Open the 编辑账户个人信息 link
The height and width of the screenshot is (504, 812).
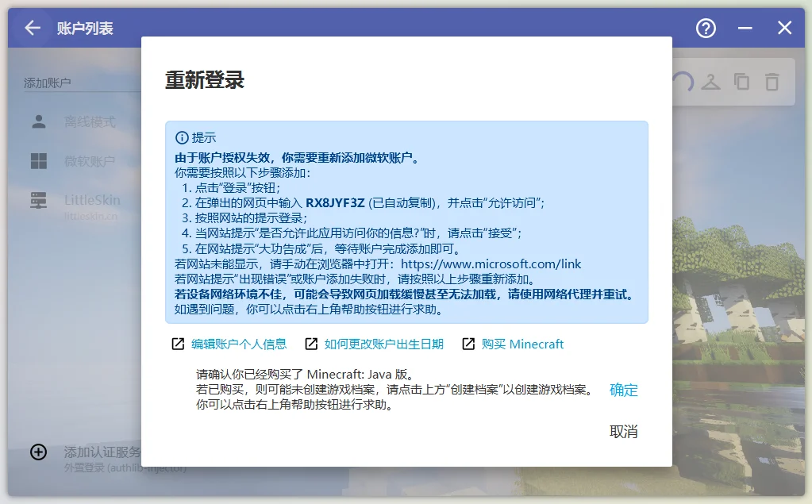[x=238, y=344]
